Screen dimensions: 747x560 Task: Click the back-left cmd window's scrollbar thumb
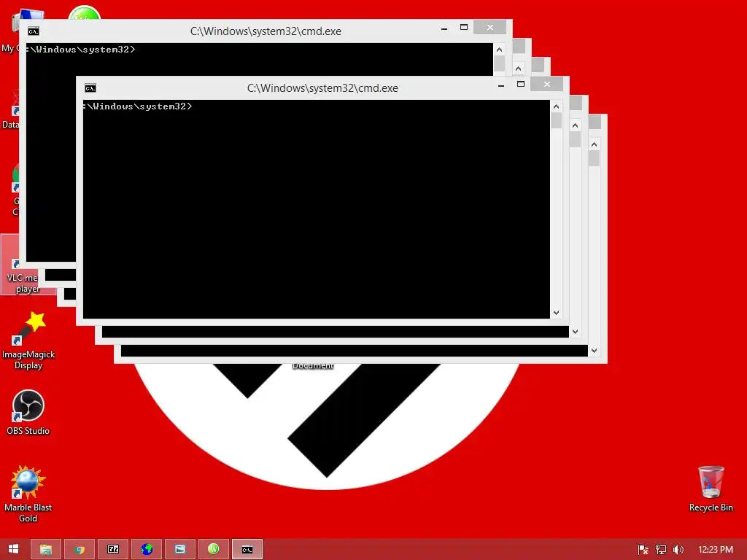[x=499, y=64]
